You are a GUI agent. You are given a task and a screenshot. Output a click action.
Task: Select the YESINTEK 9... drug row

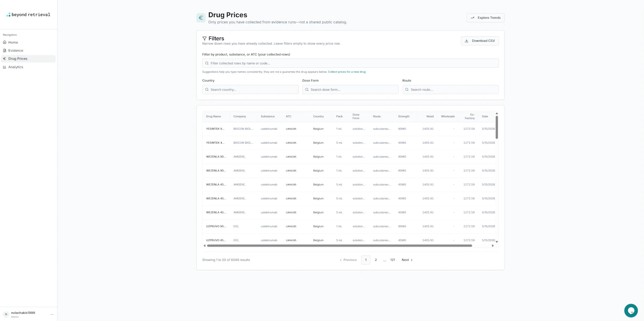[x=349, y=129]
